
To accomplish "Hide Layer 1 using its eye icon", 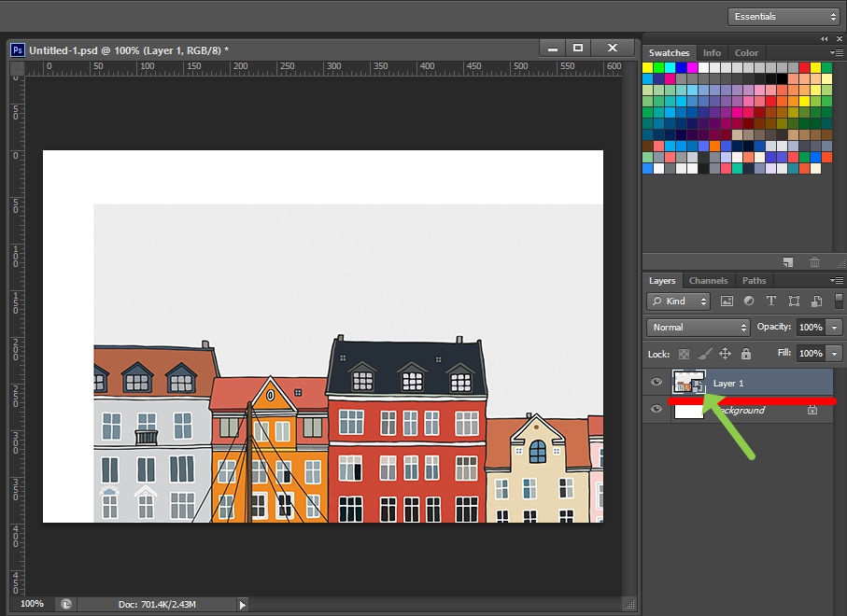I will coord(656,383).
